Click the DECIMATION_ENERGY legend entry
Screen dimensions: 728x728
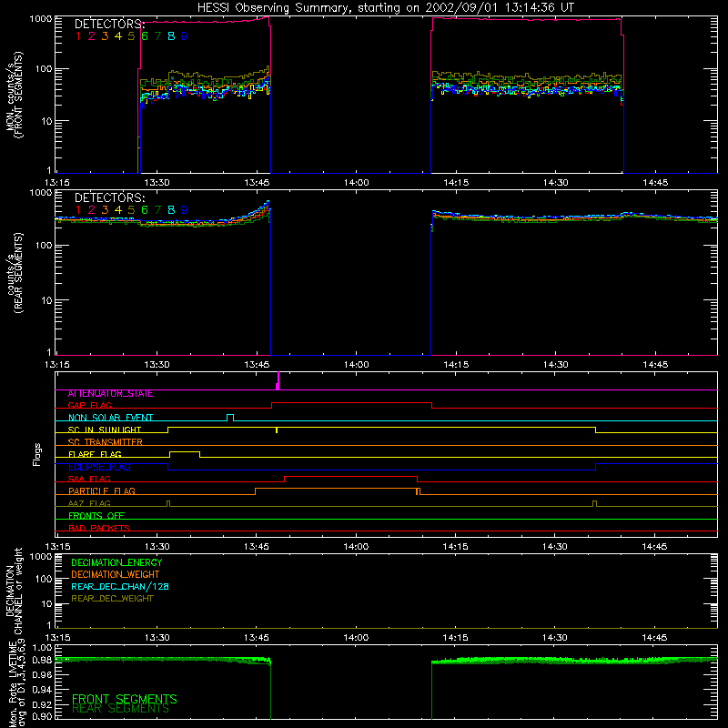pos(116,562)
